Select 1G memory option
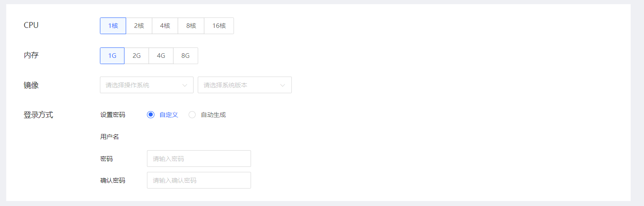The height and width of the screenshot is (206, 644). click(x=112, y=56)
